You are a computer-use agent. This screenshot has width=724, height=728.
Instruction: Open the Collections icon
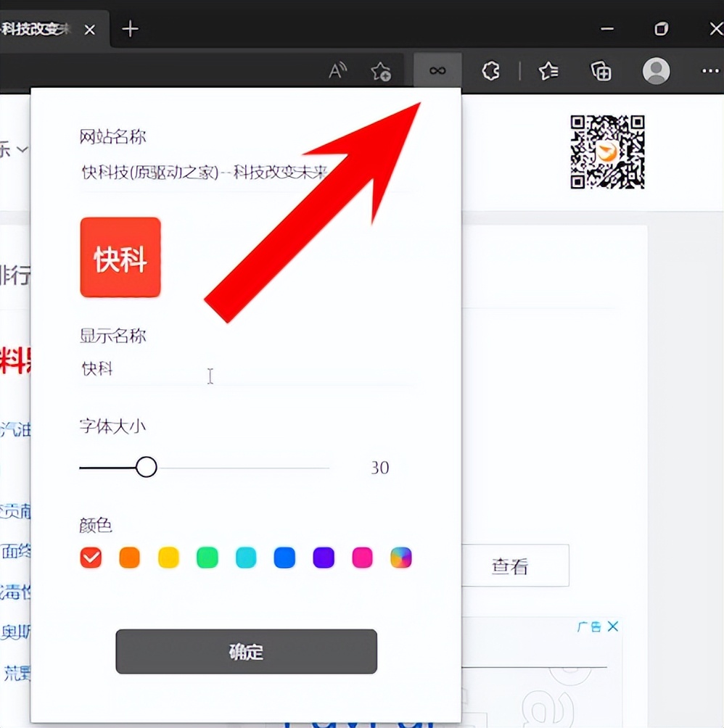tap(601, 70)
